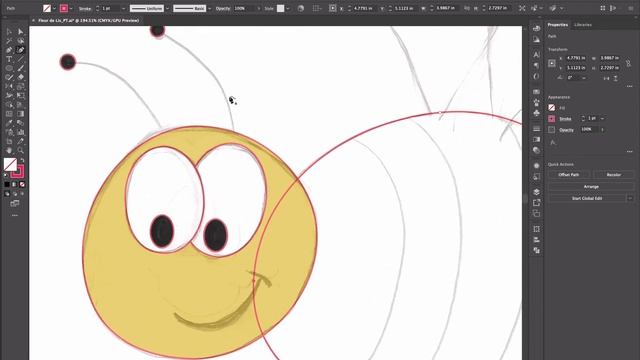Open rotation angle dropdown in Transform section

click(x=584, y=78)
